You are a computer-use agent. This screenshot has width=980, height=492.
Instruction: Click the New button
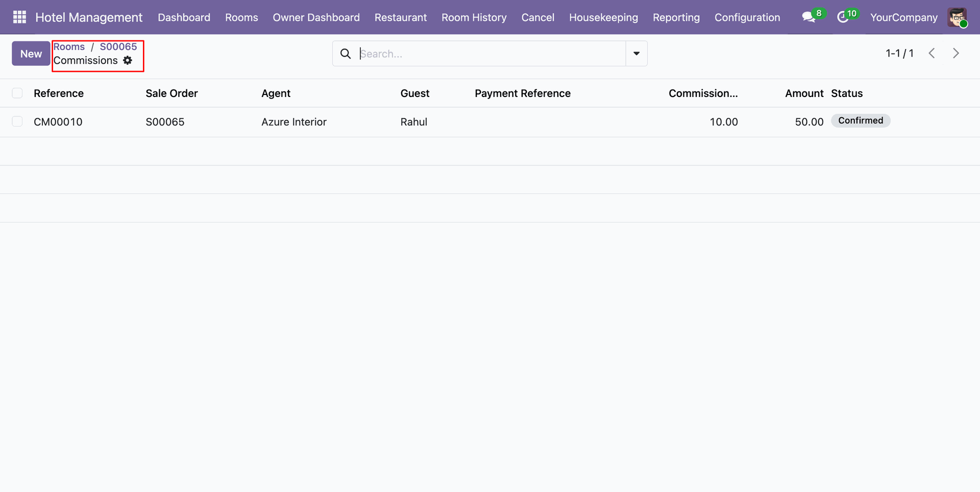[31, 54]
